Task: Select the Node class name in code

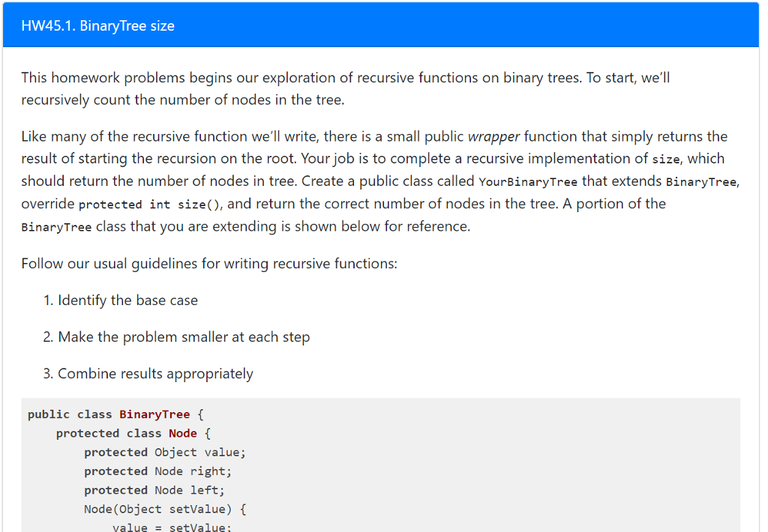Action: [x=183, y=432]
